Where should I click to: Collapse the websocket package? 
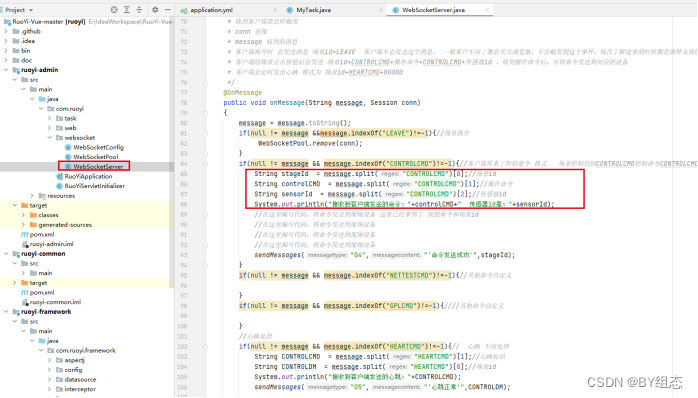tap(49, 138)
